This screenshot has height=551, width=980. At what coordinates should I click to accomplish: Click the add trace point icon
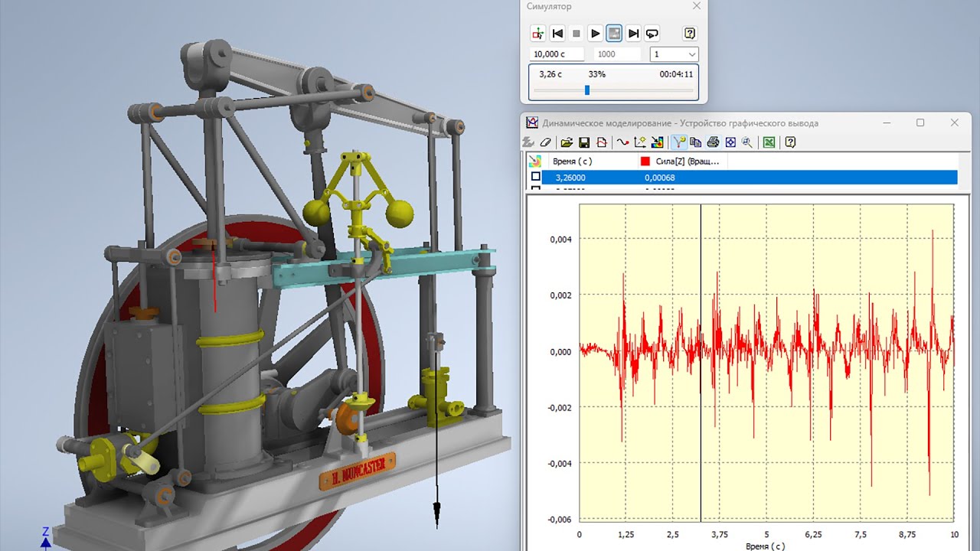coord(640,142)
